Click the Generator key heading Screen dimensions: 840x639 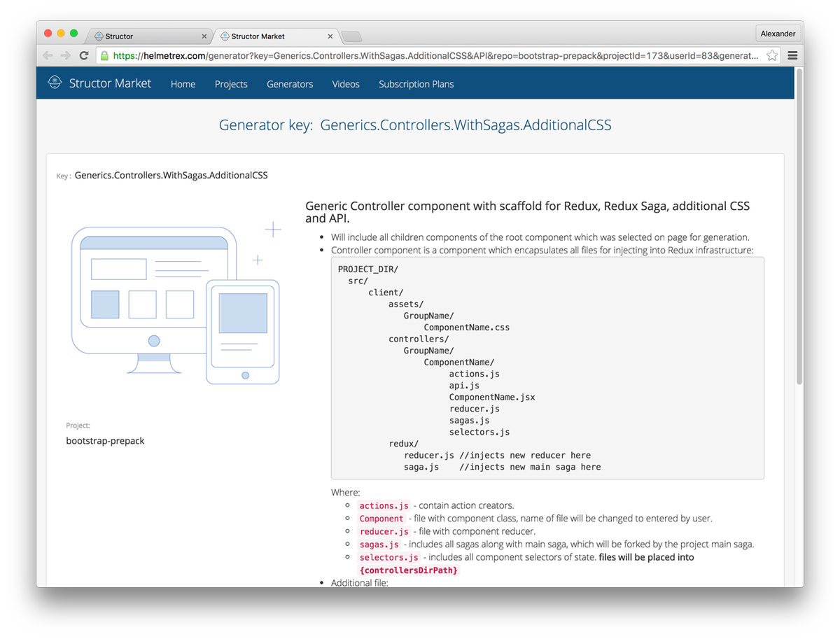pyautogui.click(x=415, y=125)
